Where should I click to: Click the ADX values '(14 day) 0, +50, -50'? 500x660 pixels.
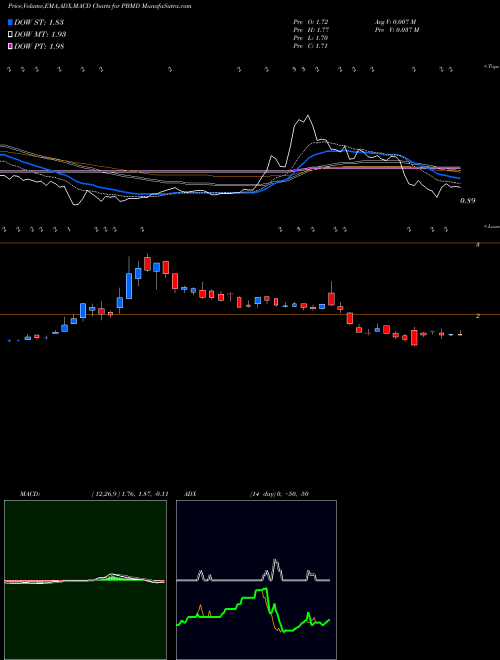click(277, 494)
